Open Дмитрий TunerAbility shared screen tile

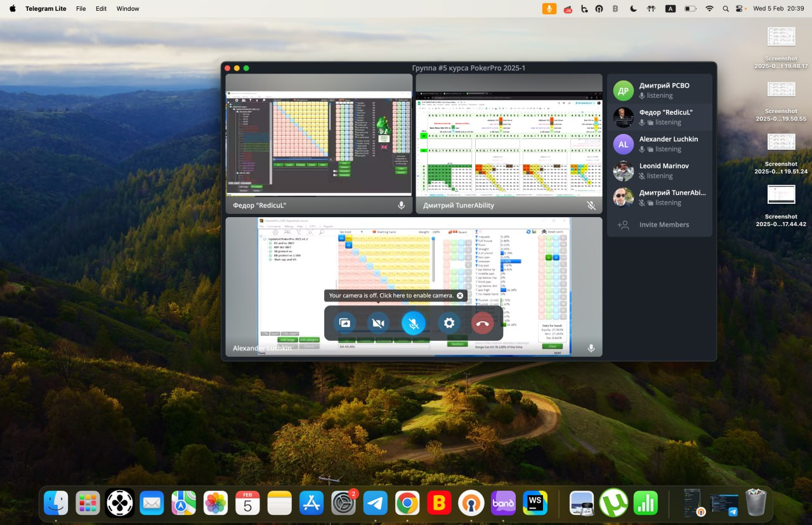tap(509, 143)
